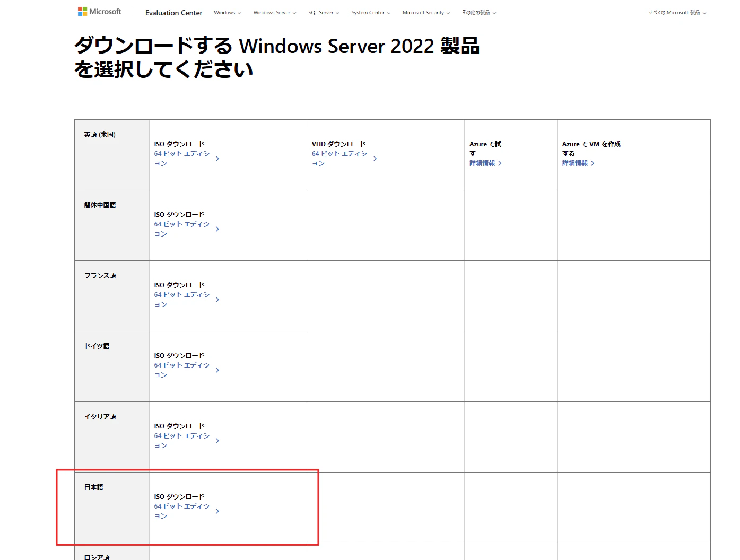Click the chevron in the フランス語 ISO row
The width and height of the screenshot is (740, 560).
tap(217, 300)
